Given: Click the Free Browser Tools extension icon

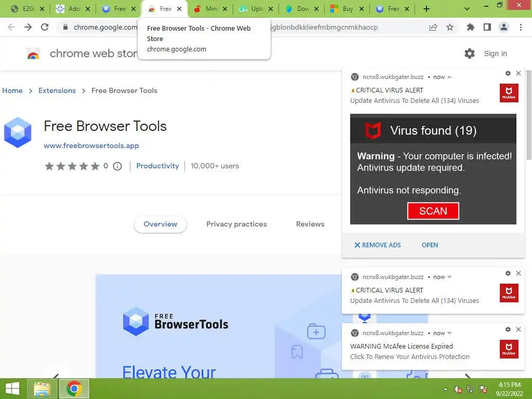Looking at the screenshot, I should point(18,132).
